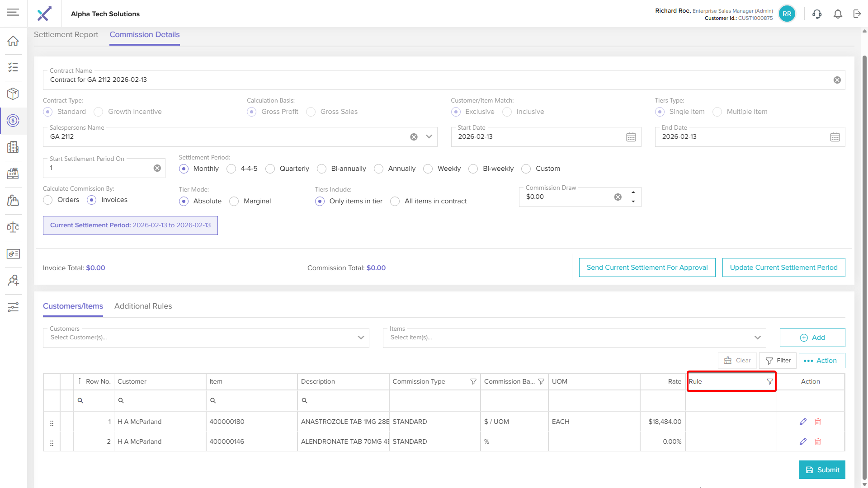Open the commission dollar icon in sidebar

point(13,121)
